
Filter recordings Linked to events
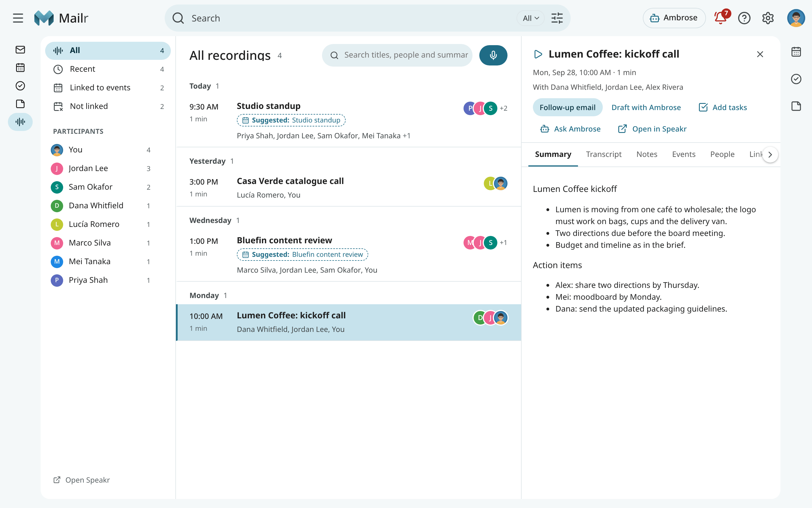[x=108, y=88]
